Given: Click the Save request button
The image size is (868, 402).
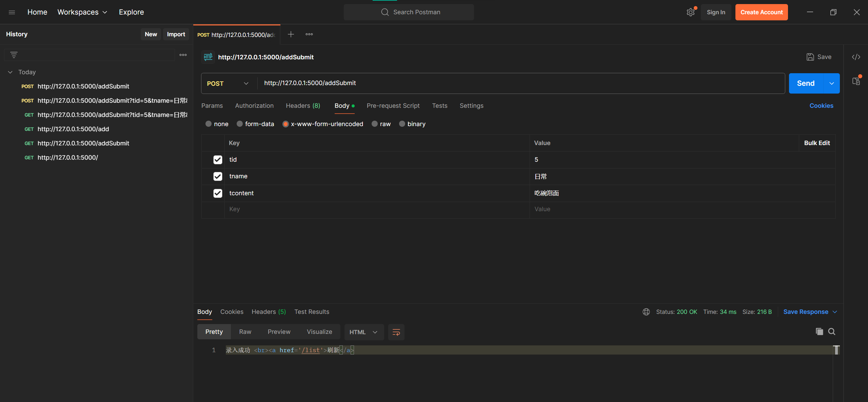Looking at the screenshot, I should pos(819,57).
